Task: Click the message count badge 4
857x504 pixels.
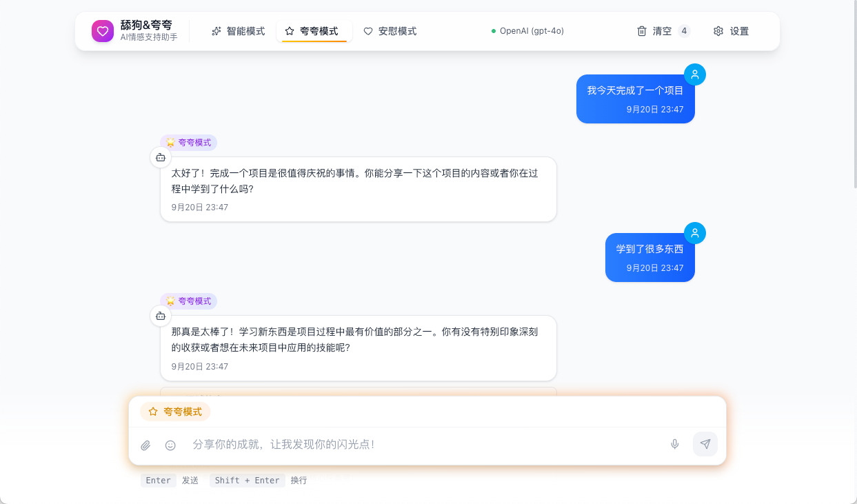Action: [684, 31]
